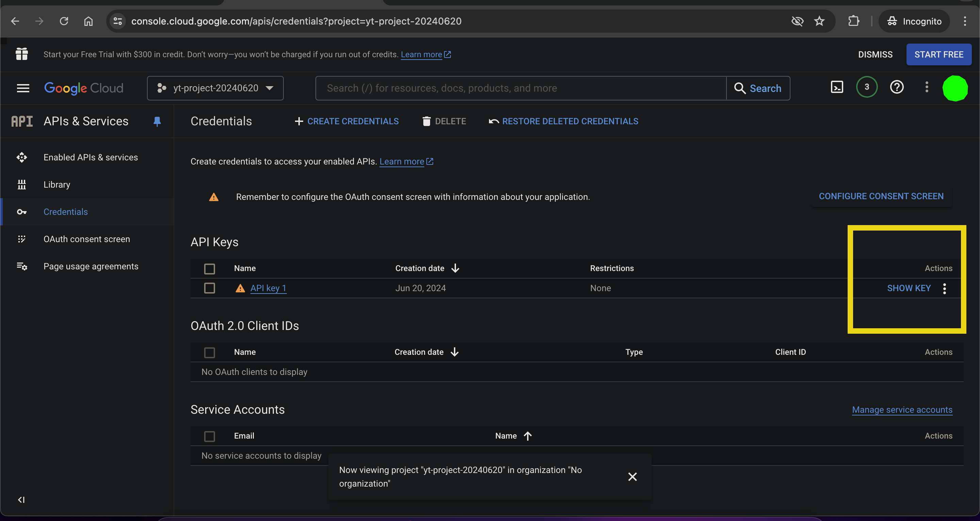This screenshot has width=980, height=521.
Task: Click the Start Free button
Action: pos(938,54)
